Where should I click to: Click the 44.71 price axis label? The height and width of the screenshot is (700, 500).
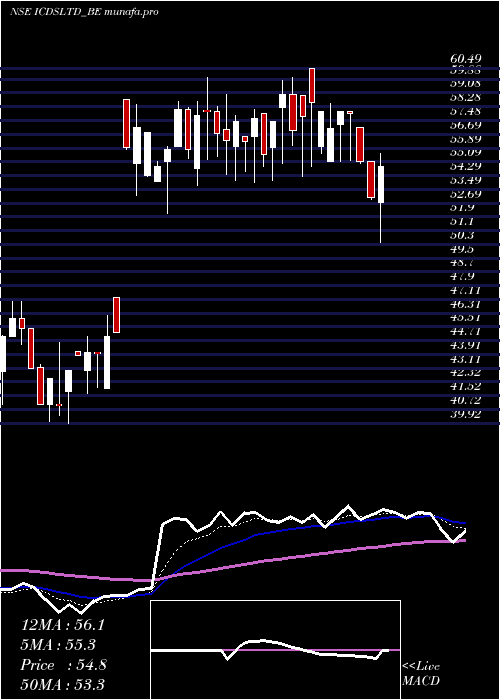click(465, 332)
